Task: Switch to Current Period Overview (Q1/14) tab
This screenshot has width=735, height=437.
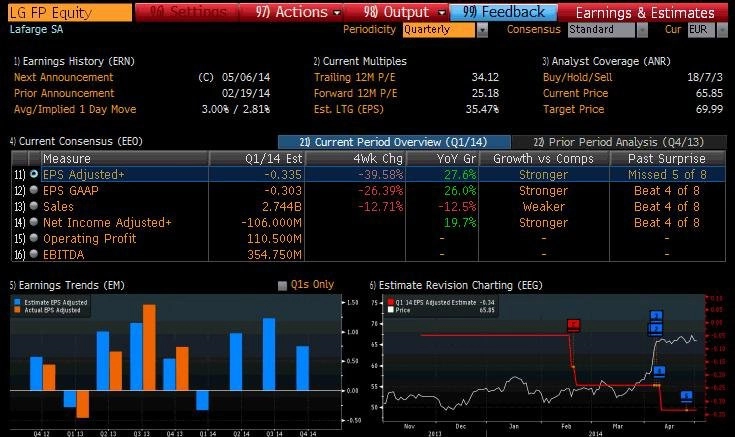Action: coord(394,142)
